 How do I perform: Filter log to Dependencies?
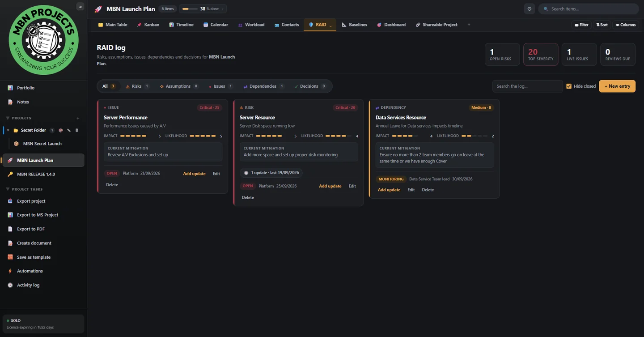tap(264, 86)
